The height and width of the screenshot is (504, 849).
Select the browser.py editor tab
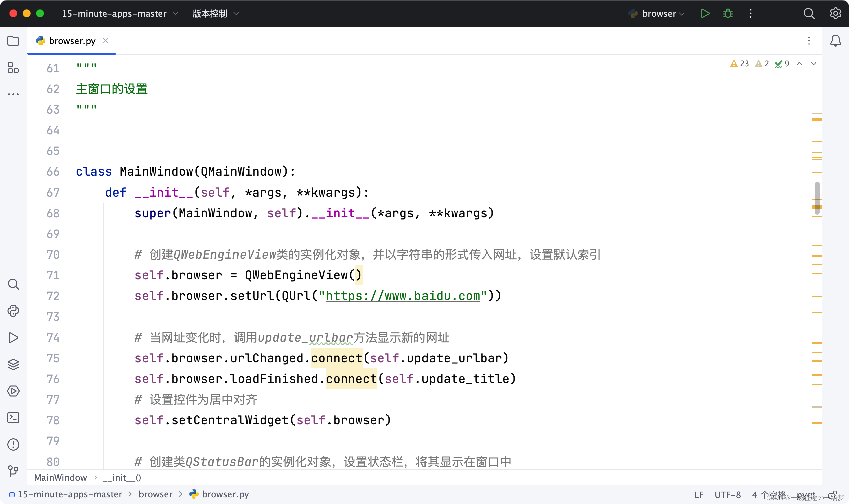coord(72,41)
